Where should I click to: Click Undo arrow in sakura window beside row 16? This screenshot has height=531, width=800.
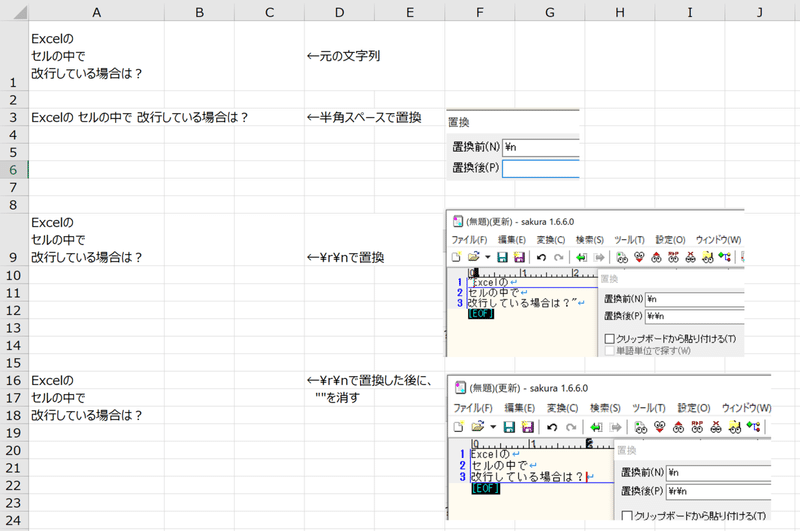(552, 427)
